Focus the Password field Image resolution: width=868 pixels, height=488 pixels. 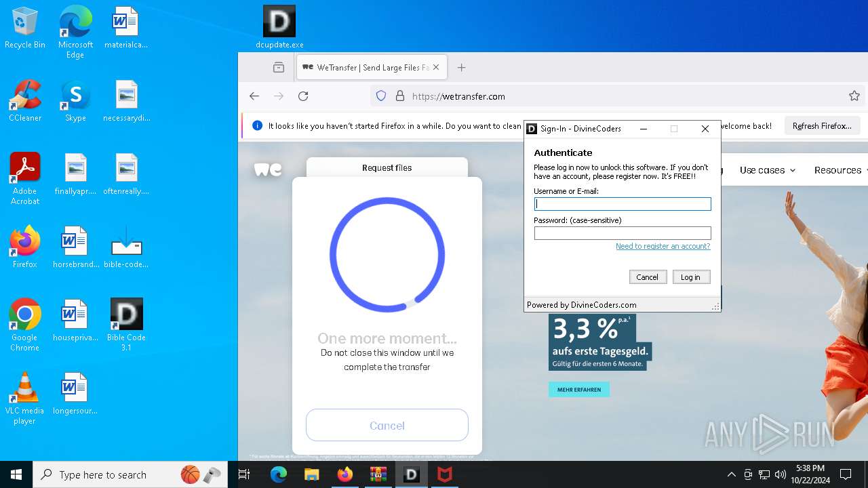tap(623, 232)
